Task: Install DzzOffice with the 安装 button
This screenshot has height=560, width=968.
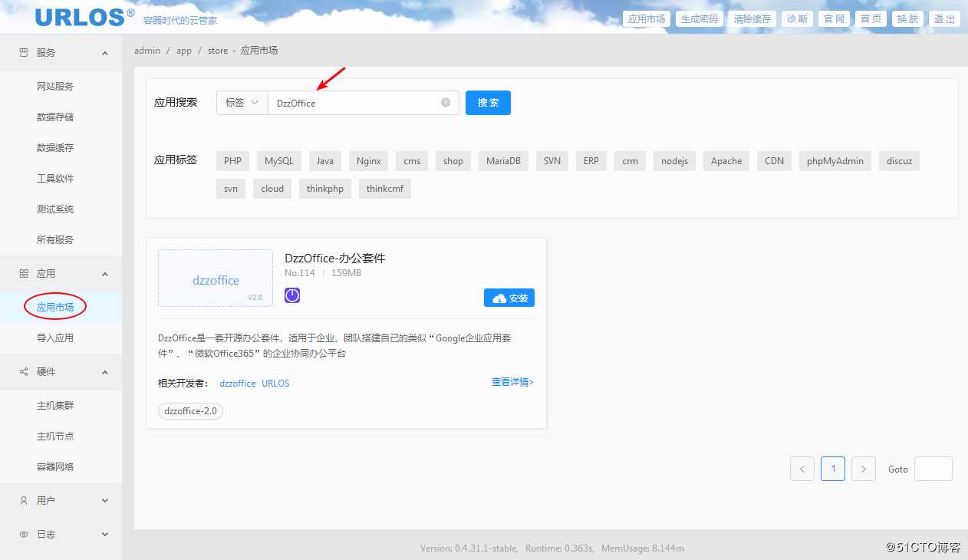Action: click(x=509, y=298)
